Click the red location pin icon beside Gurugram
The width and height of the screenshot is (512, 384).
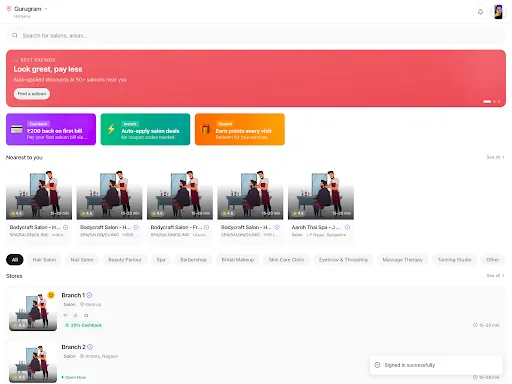[x=9, y=9]
